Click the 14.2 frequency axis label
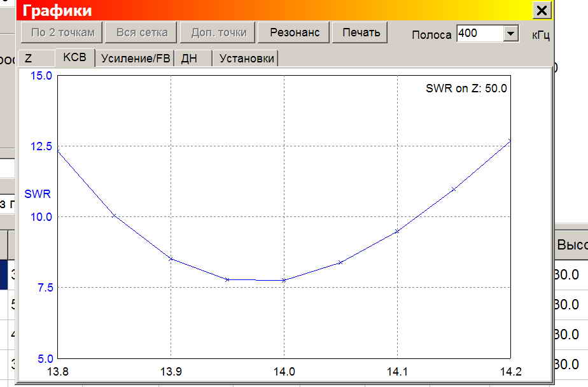588x387 pixels. (x=511, y=372)
